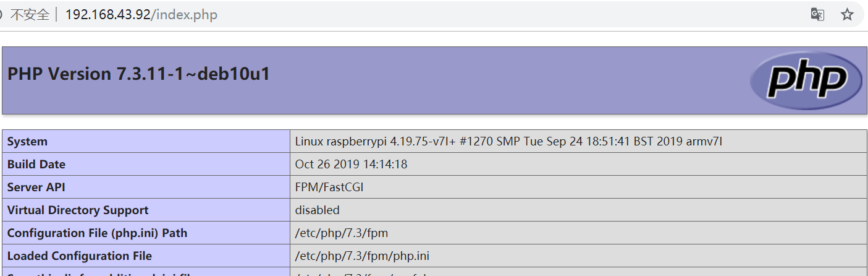This screenshot has width=868, height=276.
Task: Select the Build Date label cell
Action: click(36, 165)
